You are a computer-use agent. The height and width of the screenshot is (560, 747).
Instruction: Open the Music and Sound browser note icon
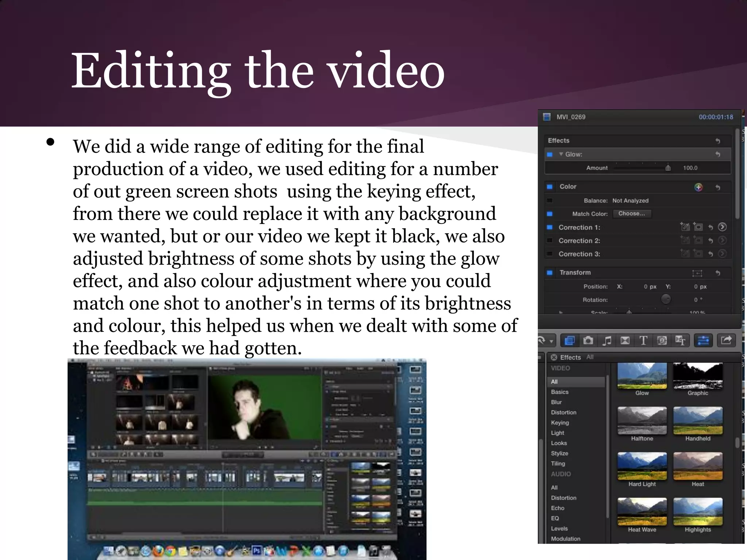(607, 341)
